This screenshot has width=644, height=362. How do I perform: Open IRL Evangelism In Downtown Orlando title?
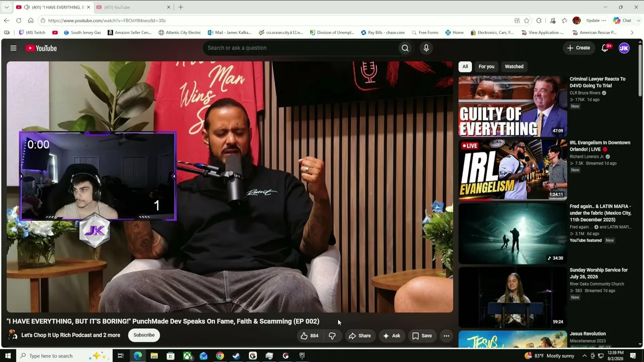[x=600, y=146]
